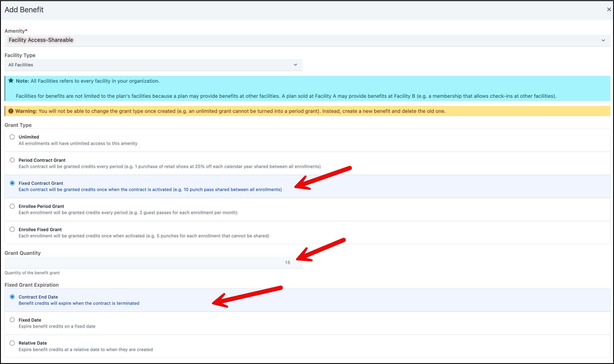Close the Add Benefit dialog

tap(609, 9)
